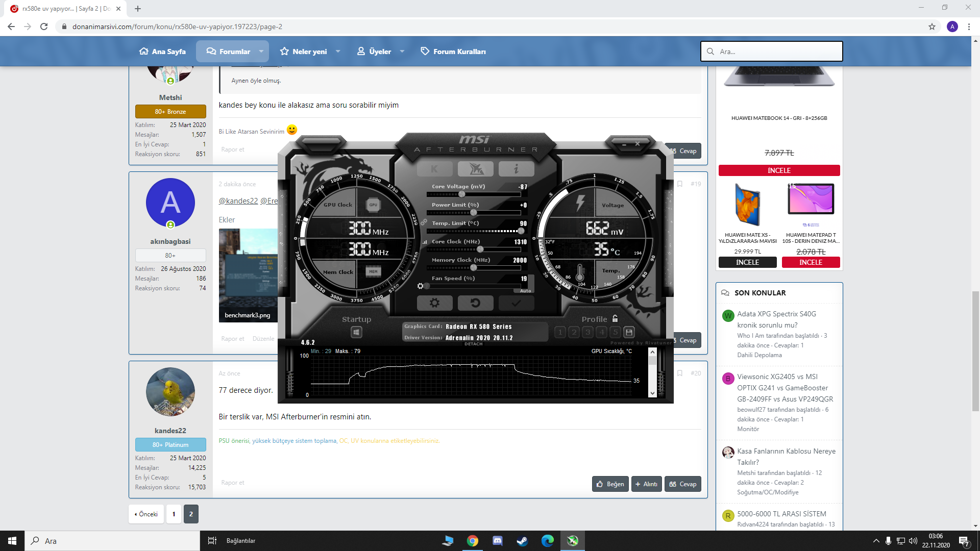Toggle Fan Speed Auto mode

[525, 291]
